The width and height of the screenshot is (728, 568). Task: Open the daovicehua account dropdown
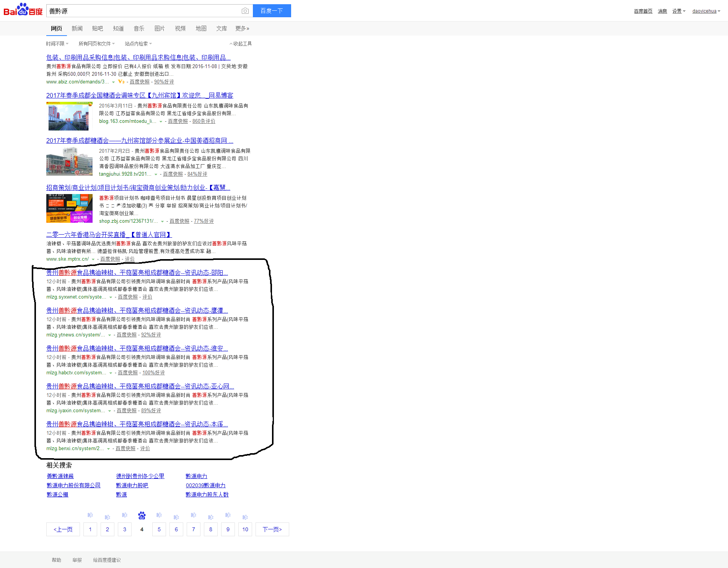[706, 11]
